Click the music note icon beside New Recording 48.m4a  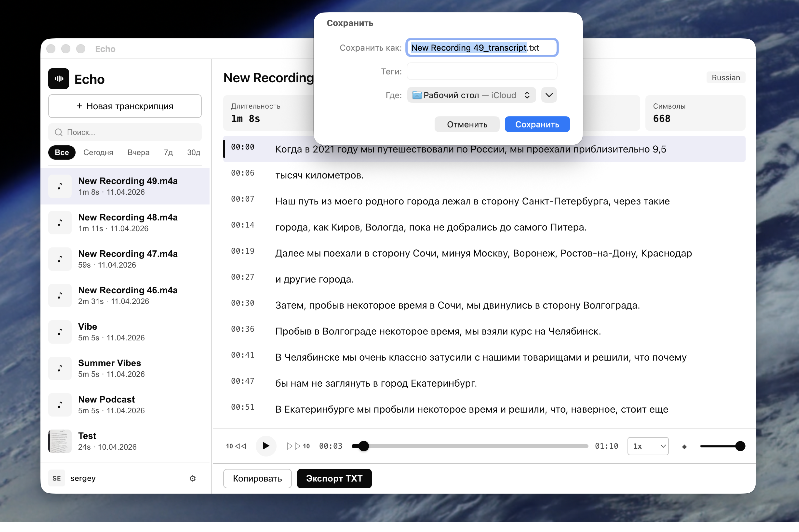tap(60, 222)
